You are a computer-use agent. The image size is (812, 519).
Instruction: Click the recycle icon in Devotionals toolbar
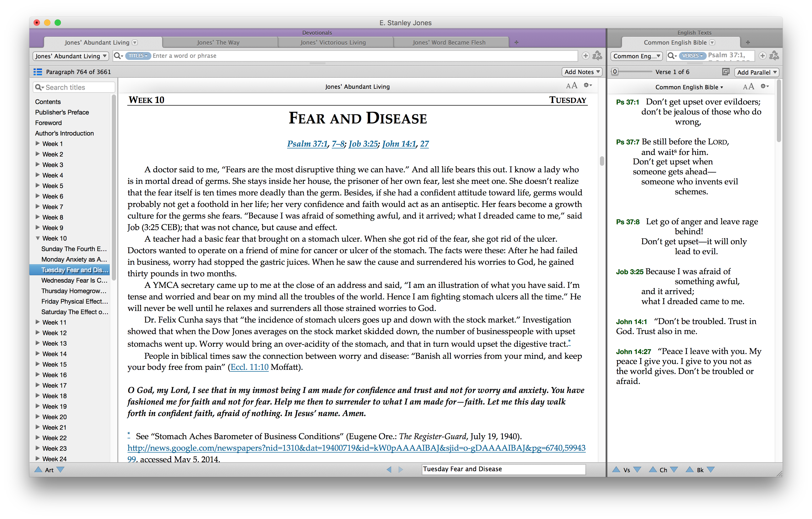tap(597, 56)
